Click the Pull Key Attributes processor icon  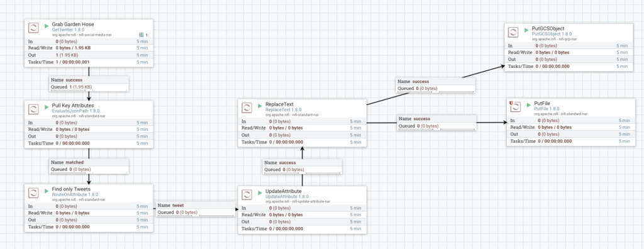tap(33, 109)
